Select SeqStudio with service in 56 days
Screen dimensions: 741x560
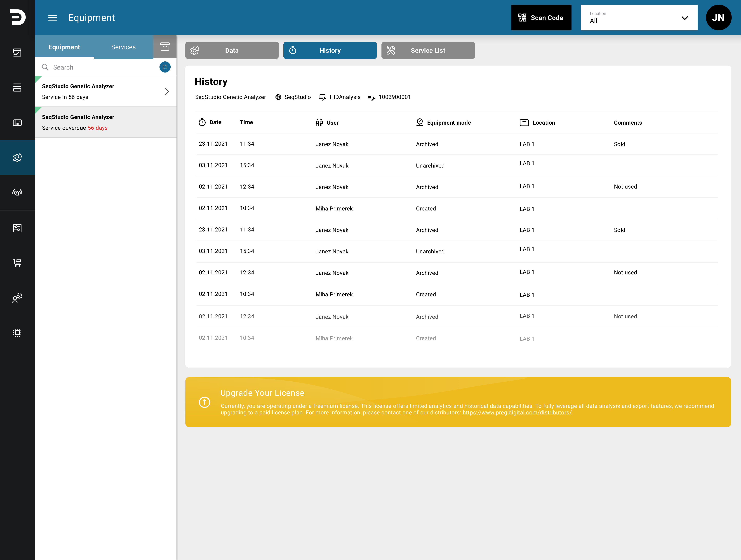pyautogui.click(x=106, y=91)
